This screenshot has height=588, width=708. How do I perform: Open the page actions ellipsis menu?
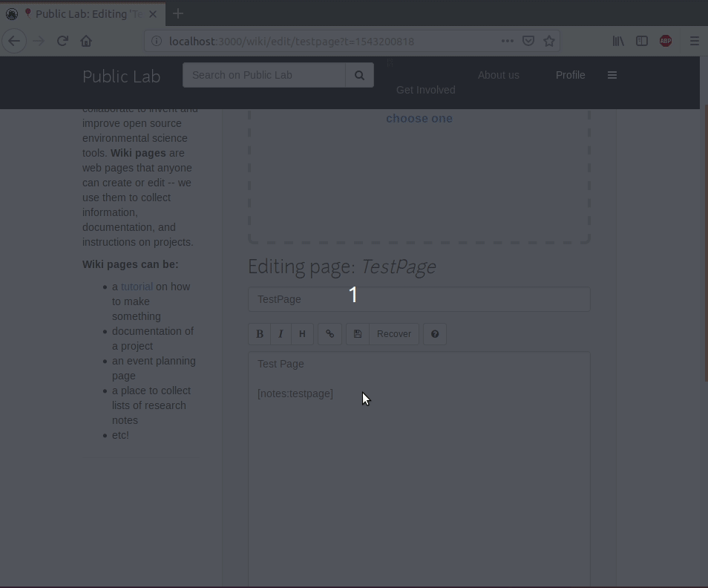click(x=507, y=41)
